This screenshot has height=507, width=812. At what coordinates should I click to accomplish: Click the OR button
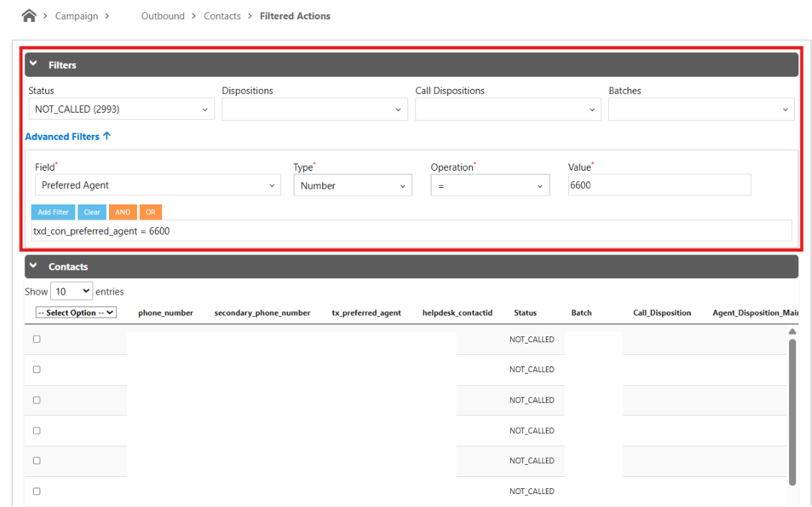(151, 212)
